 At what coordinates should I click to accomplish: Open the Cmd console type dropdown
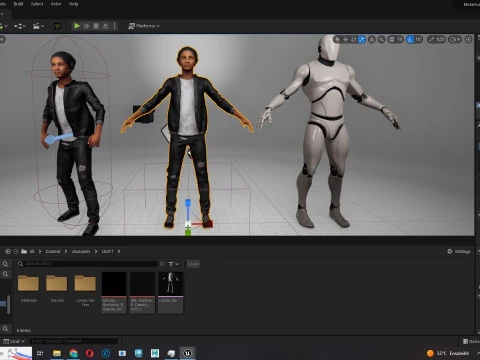14,341
